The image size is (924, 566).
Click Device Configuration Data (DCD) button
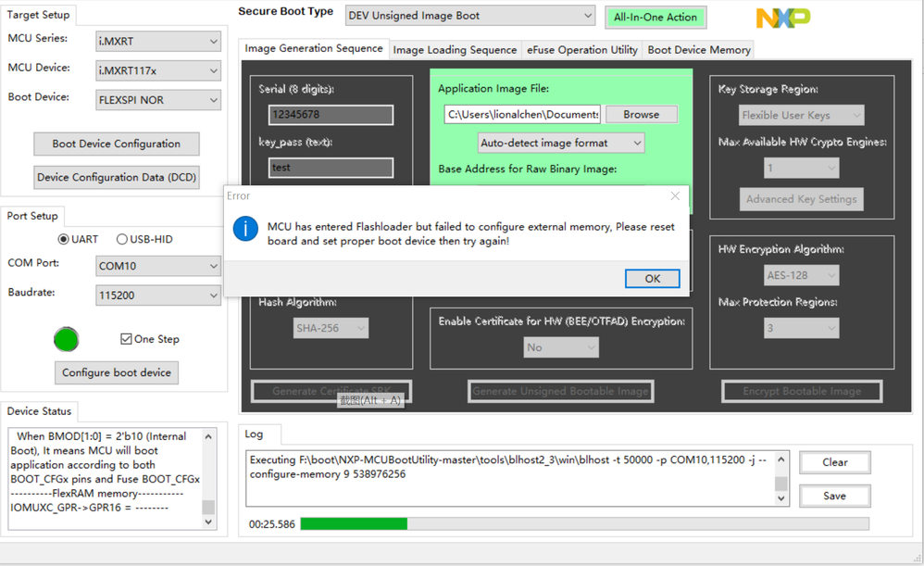[116, 178]
